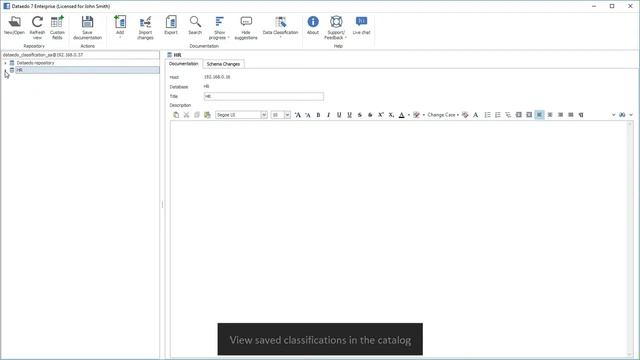Click the Export icon
The image size is (640, 360).
[x=171, y=22]
